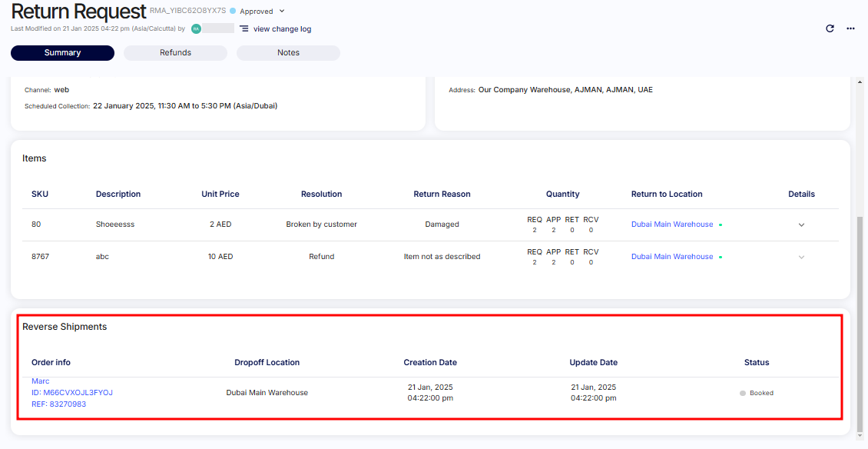Select the RMA_YIBC62O8YX7S request ID
Screen dimensions: 868x449
pos(188,11)
